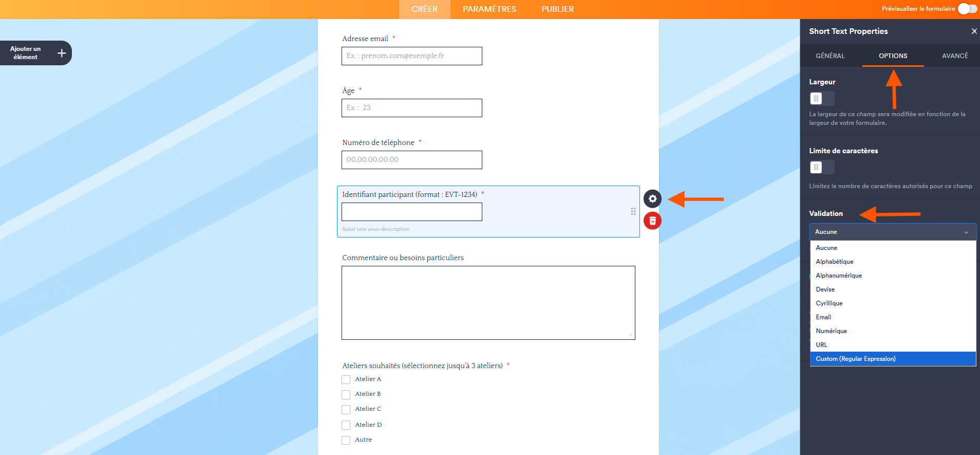Check the Atelier C checkbox
The width and height of the screenshot is (980, 455).
point(346,409)
